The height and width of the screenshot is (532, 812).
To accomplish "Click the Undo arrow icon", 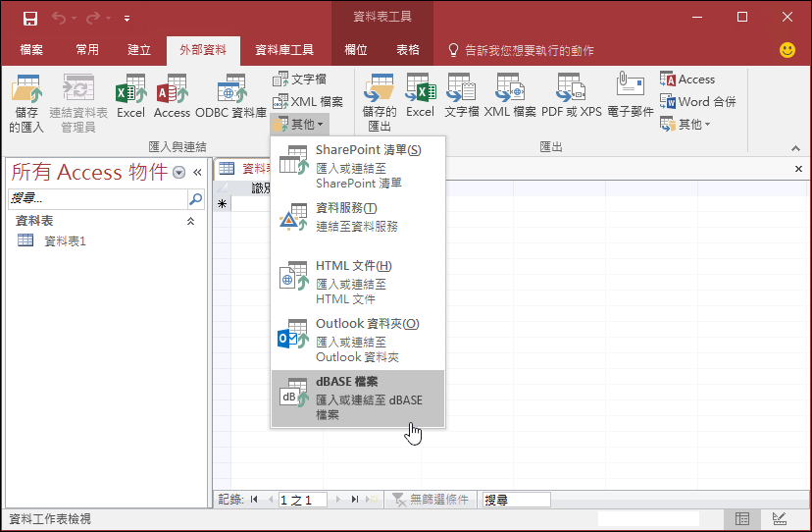I will (59, 18).
